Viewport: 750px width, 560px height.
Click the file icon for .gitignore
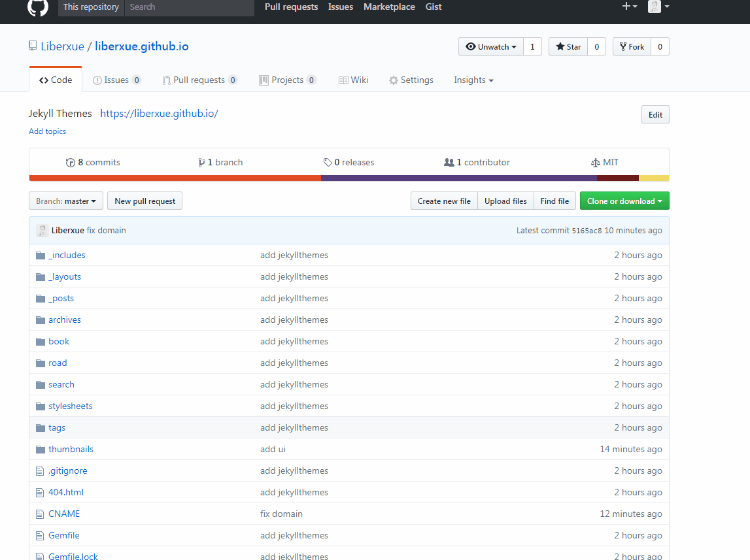click(40, 471)
